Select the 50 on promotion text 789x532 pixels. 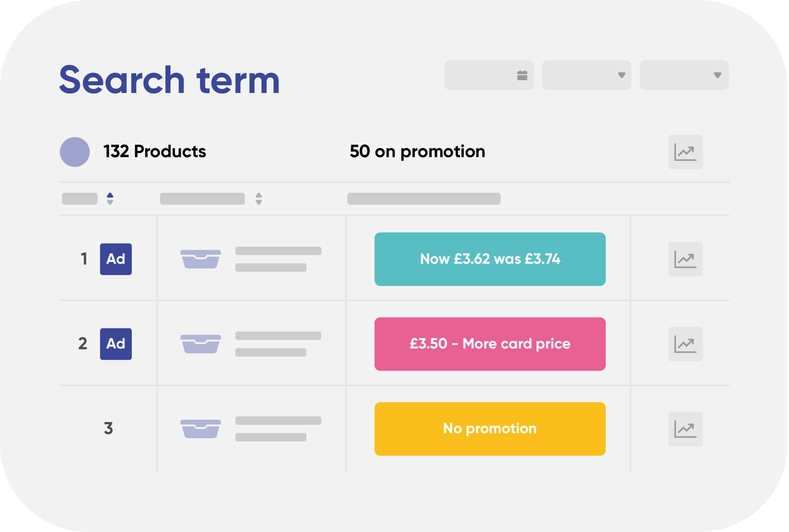click(417, 152)
